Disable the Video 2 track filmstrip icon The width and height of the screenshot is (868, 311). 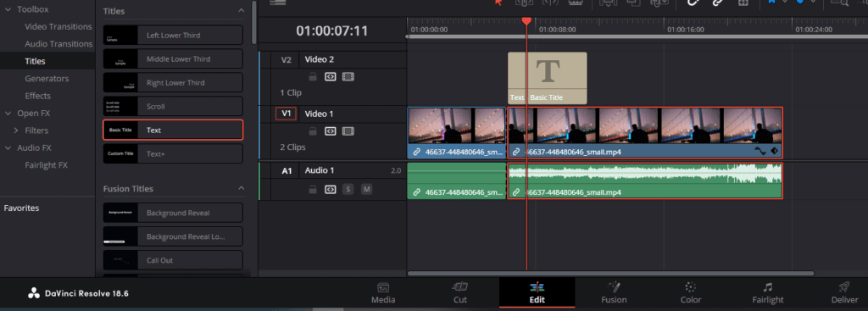(x=348, y=77)
